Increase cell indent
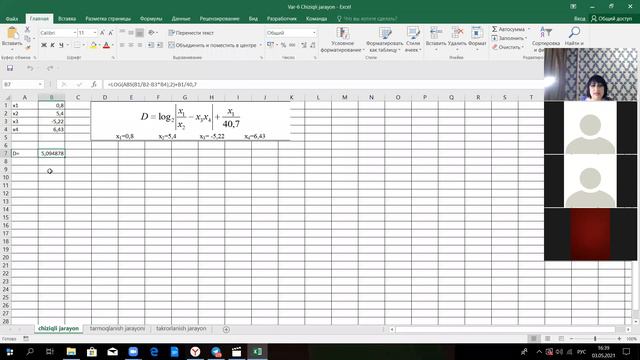 point(160,45)
